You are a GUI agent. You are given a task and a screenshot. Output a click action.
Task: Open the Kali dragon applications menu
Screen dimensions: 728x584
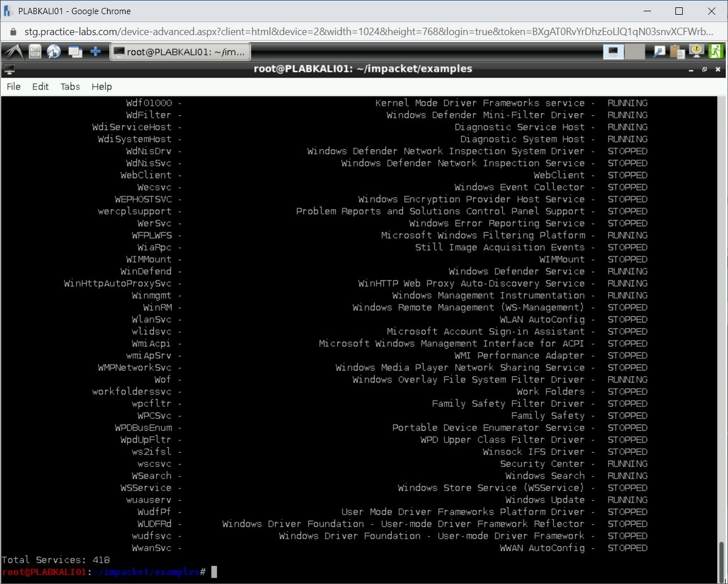click(x=14, y=52)
